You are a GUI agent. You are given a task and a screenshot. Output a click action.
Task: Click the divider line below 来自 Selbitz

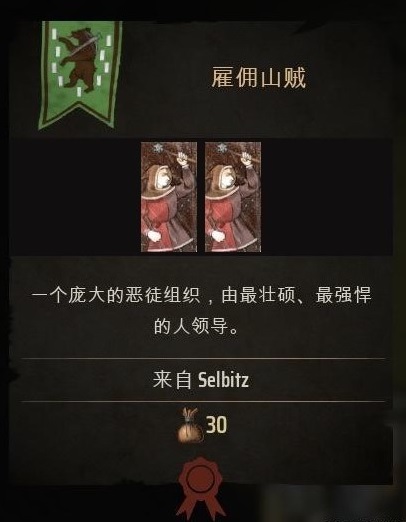click(x=203, y=401)
